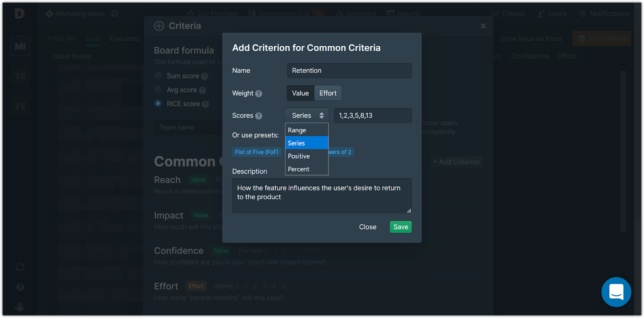Click the Fist of Five (FoF) preset
Image resolution: width=644 pixels, height=318 pixels.
pyautogui.click(x=257, y=152)
